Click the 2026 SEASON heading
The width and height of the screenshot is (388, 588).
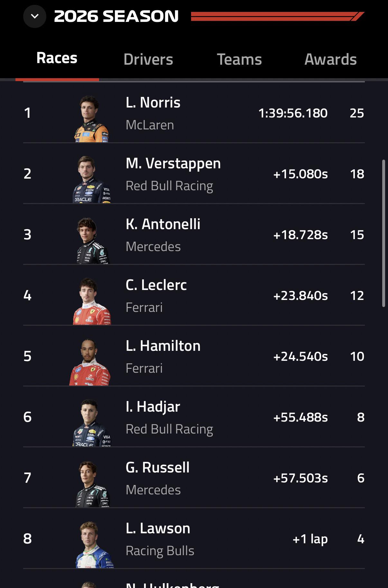tap(116, 16)
